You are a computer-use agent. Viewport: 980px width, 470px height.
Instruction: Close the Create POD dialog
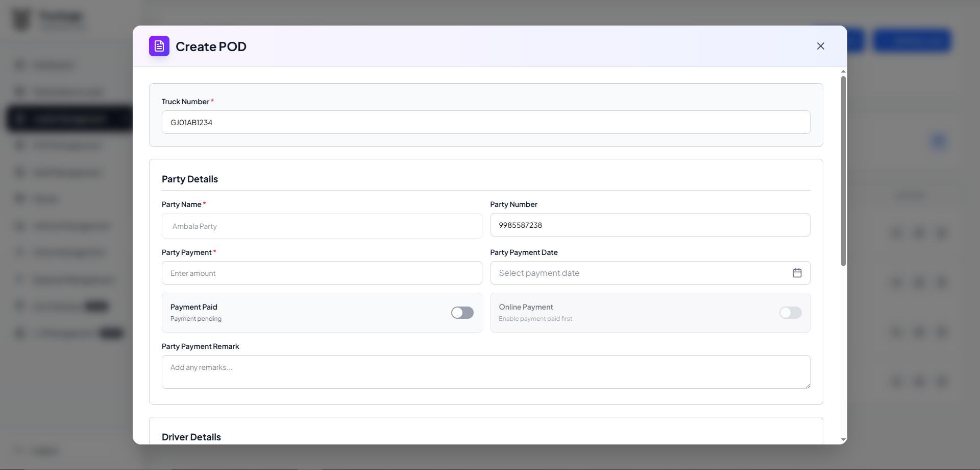coord(820,46)
